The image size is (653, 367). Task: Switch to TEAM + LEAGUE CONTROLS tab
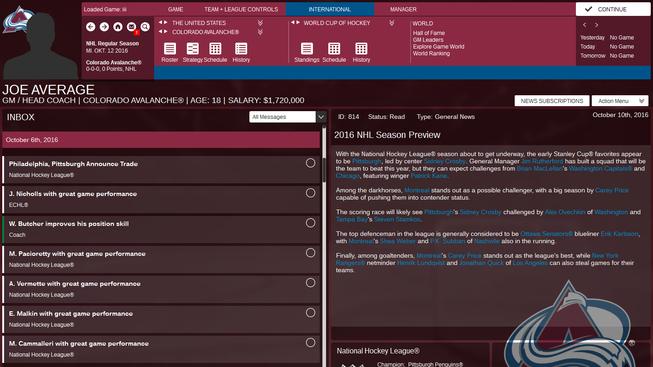point(241,9)
